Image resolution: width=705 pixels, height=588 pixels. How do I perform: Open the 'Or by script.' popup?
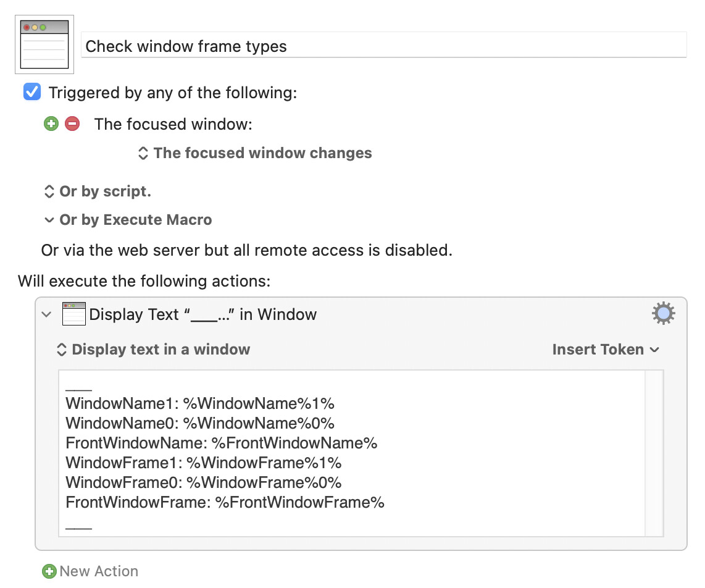[x=98, y=191]
